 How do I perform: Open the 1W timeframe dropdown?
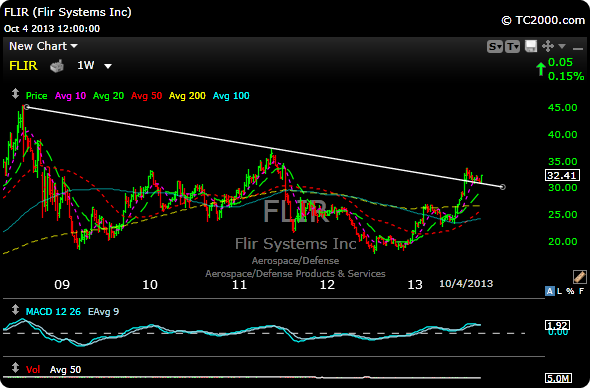[x=94, y=66]
